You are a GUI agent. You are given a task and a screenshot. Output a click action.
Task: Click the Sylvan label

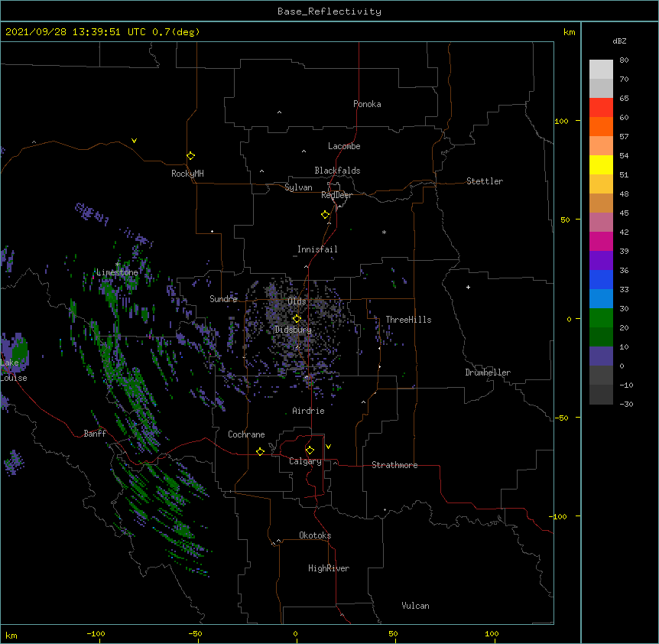[298, 187]
